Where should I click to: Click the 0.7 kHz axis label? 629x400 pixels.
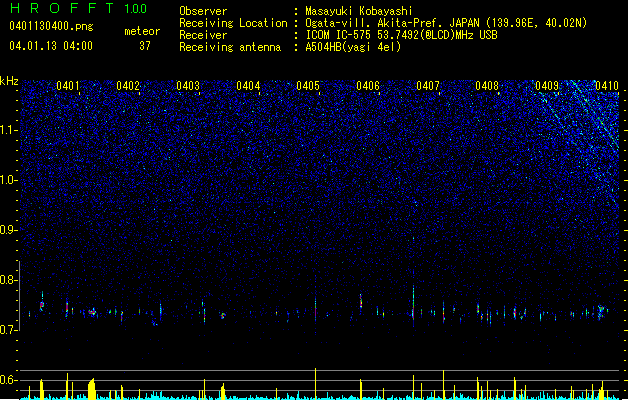(x=8, y=330)
